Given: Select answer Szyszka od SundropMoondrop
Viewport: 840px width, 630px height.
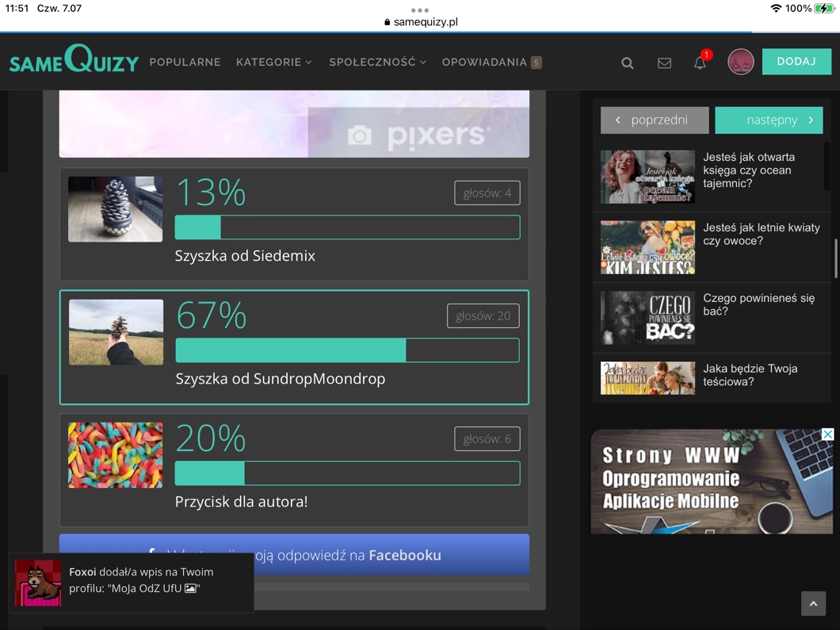Looking at the screenshot, I should click(280, 379).
